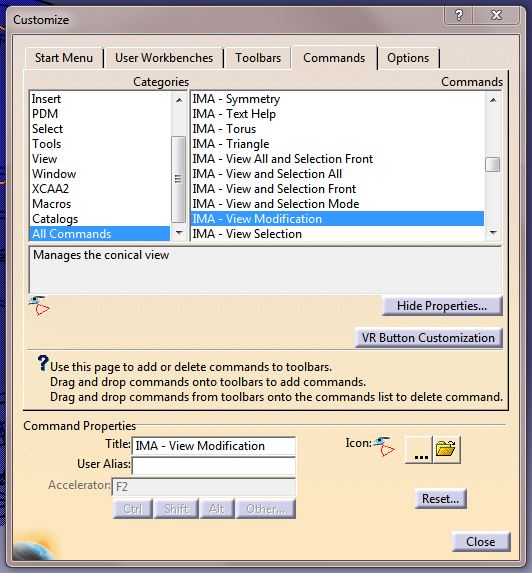Click the Icon preview in Command Properties
The image size is (532, 573).
coord(384,447)
